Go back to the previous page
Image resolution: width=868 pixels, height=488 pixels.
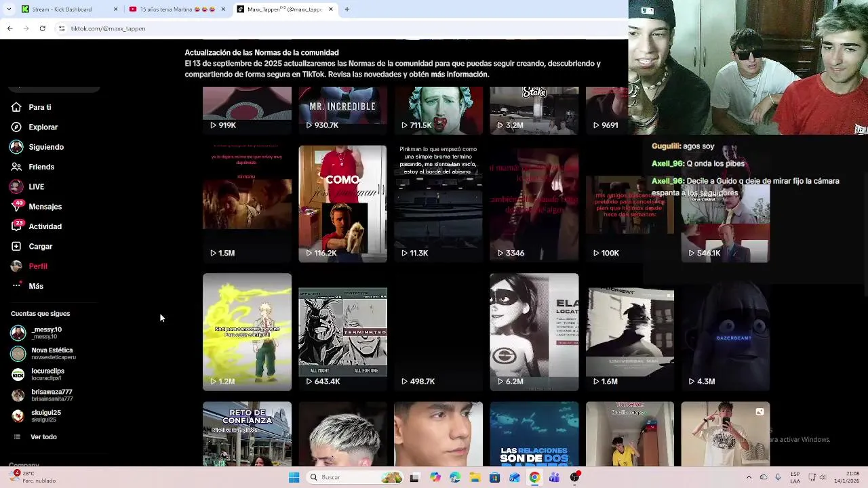click(x=9, y=28)
